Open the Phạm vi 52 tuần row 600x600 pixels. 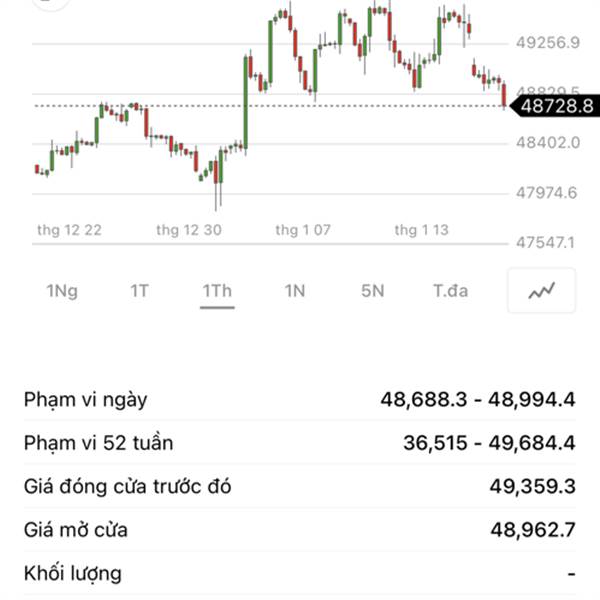coord(300,443)
